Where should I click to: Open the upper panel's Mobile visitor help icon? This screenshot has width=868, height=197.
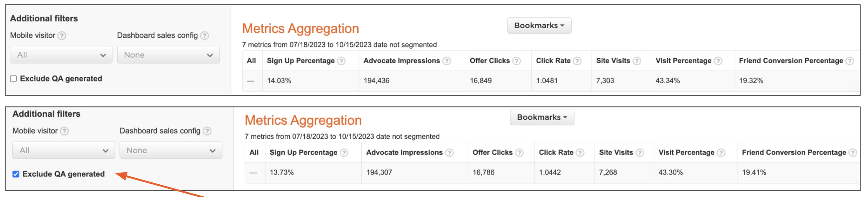tap(62, 36)
